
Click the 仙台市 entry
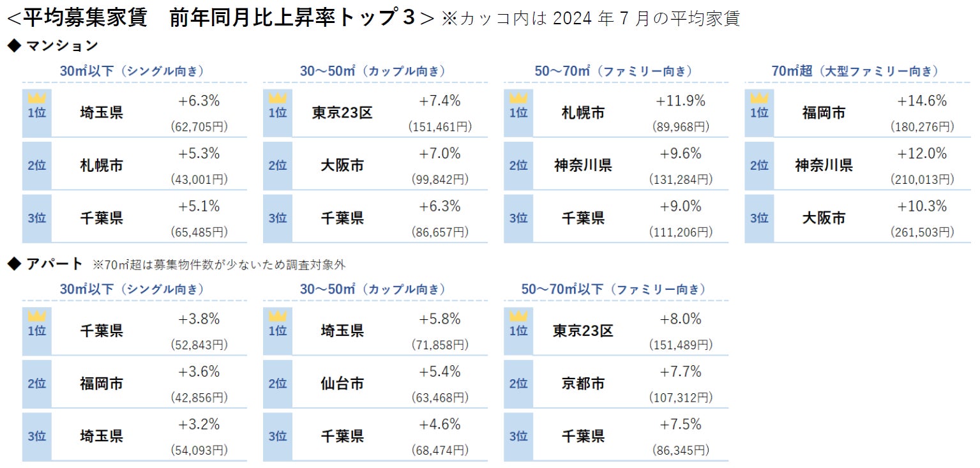click(342, 384)
